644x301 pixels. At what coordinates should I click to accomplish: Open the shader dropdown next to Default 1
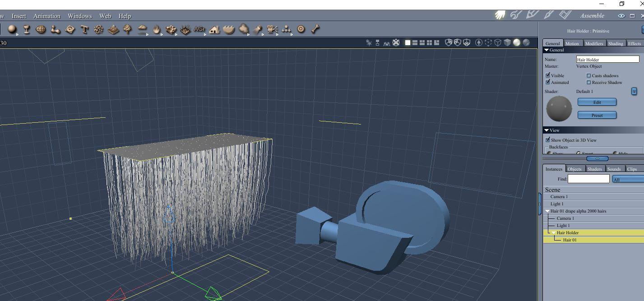634,91
